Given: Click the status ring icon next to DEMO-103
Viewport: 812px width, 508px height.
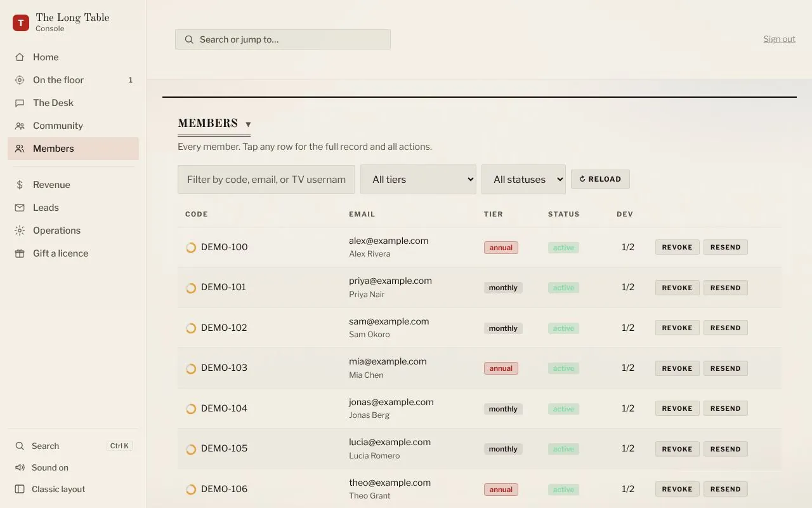Looking at the screenshot, I should coord(190,368).
